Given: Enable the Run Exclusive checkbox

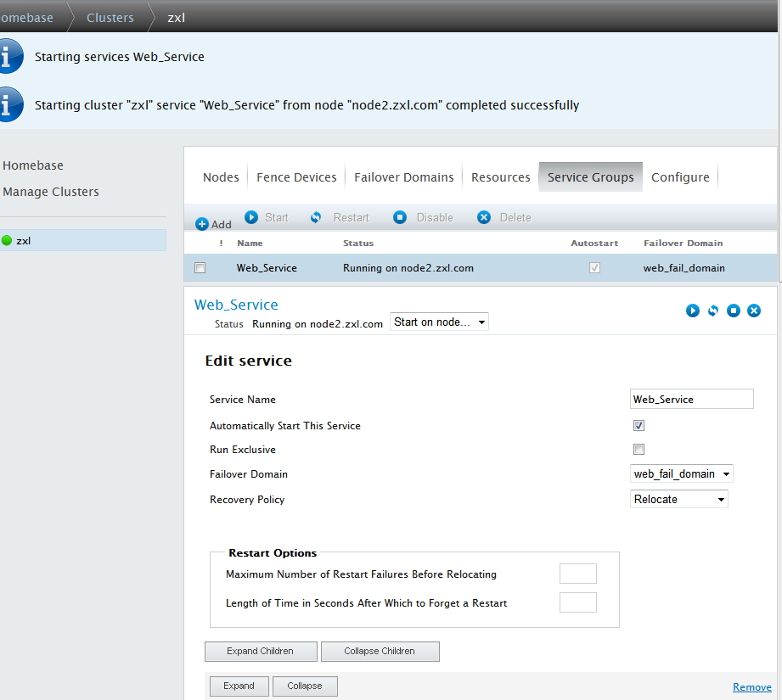Looking at the screenshot, I should [639, 450].
